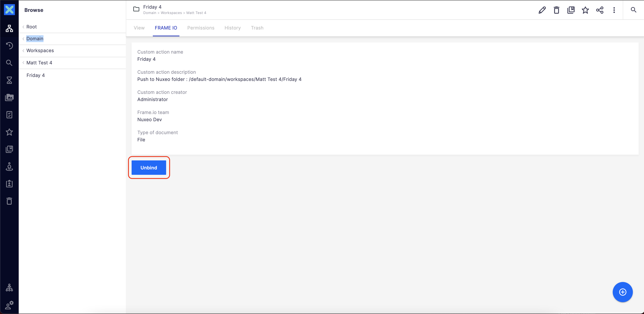Open the Recently viewed history icon
644x314 pixels.
(x=9, y=45)
